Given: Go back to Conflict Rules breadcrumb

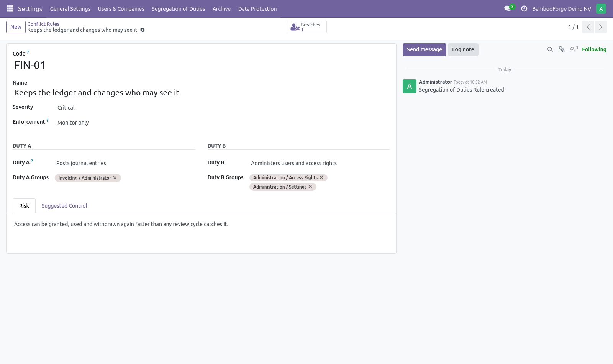Looking at the screenshot, I should 43,24.
